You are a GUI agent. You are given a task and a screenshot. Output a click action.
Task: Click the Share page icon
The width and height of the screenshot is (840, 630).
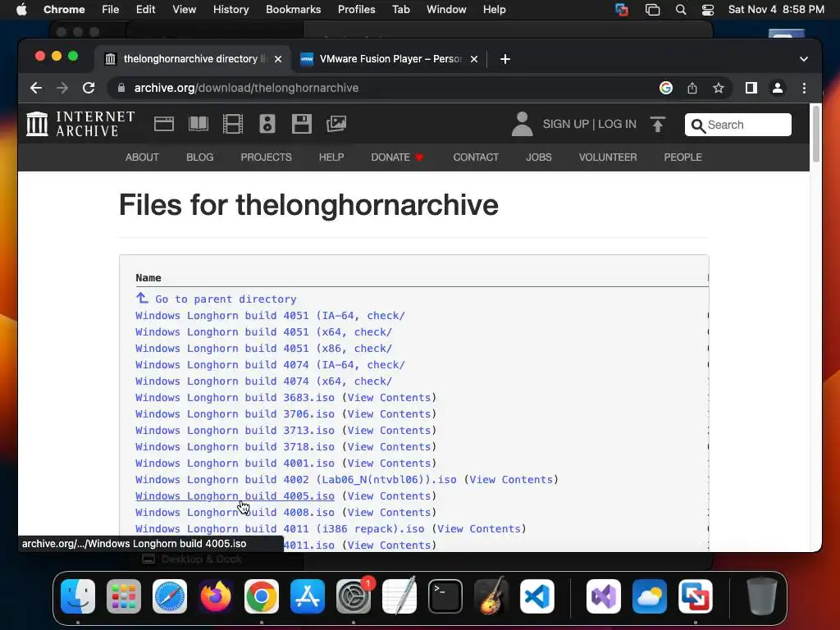[x=692, y=88]
